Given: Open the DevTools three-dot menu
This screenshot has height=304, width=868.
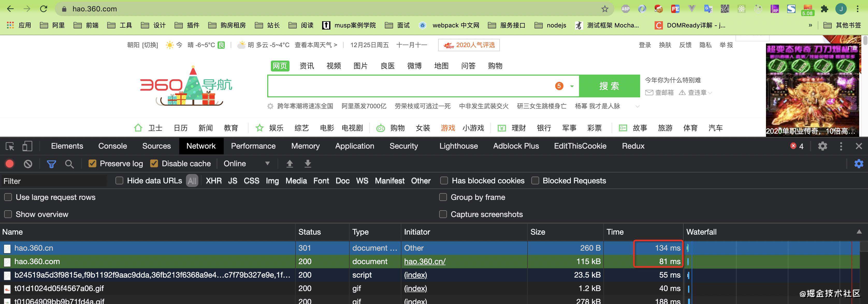Looking at the screenshot, I should click(841, 146).
